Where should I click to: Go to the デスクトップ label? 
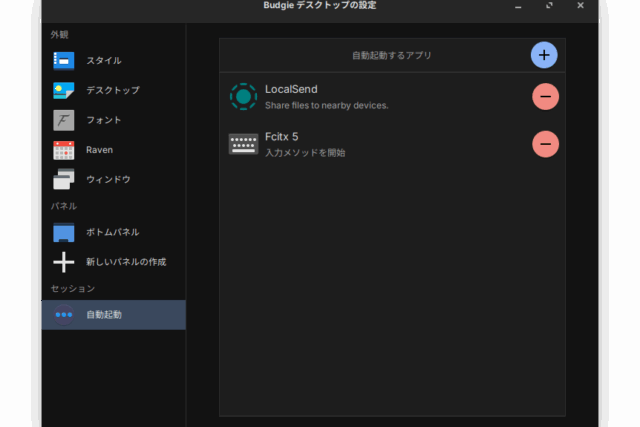(x=113, y=90)
